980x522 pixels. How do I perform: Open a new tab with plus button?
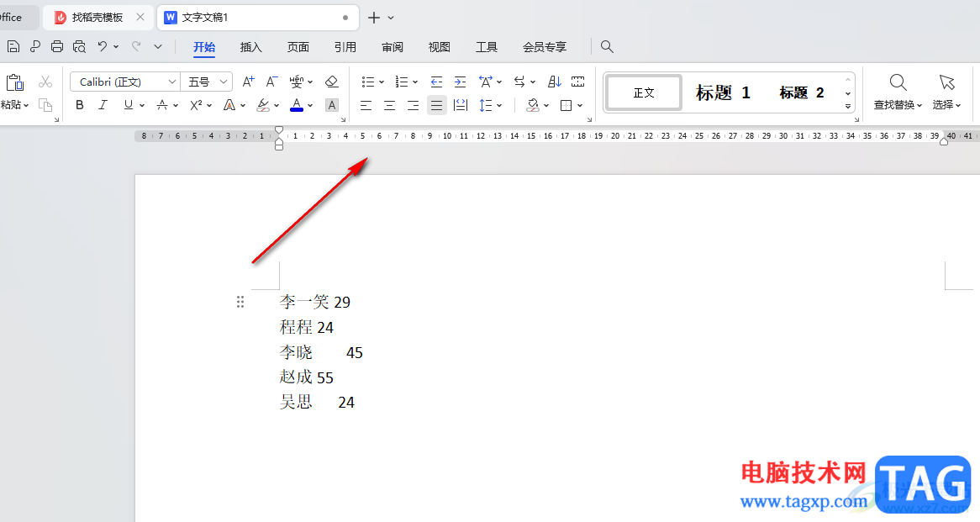click(374, 18)
